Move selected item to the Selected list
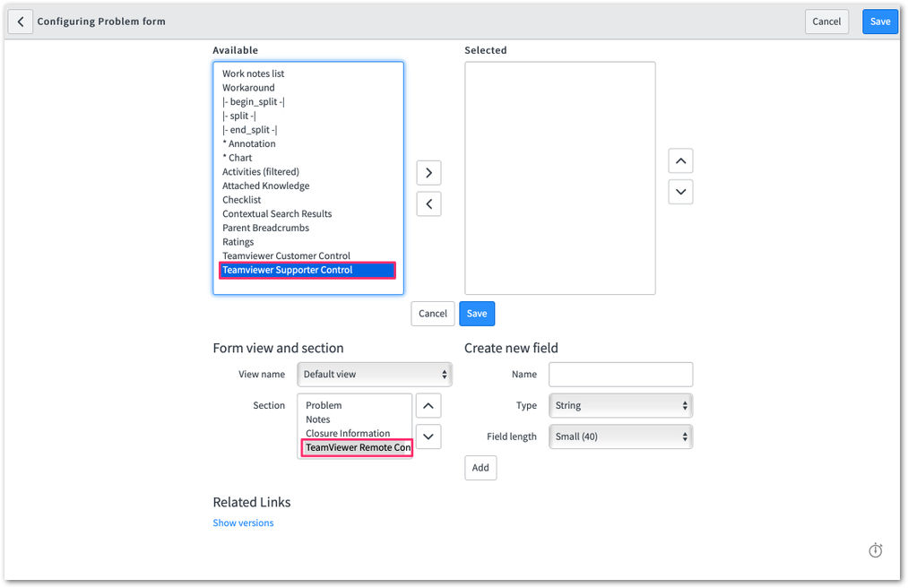Viewport: 908px width, 588px height. [x=428, y=173]
